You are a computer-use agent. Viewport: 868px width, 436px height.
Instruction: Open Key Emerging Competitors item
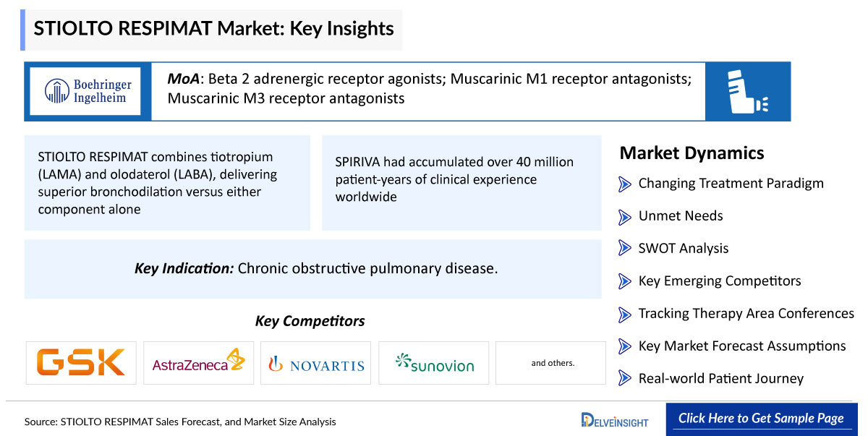(720, 281)
